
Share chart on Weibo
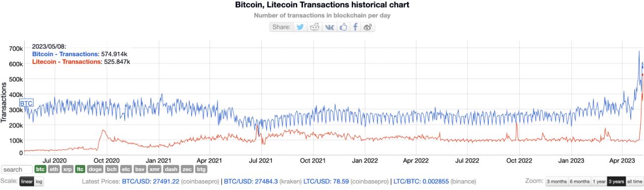[368, 27]
